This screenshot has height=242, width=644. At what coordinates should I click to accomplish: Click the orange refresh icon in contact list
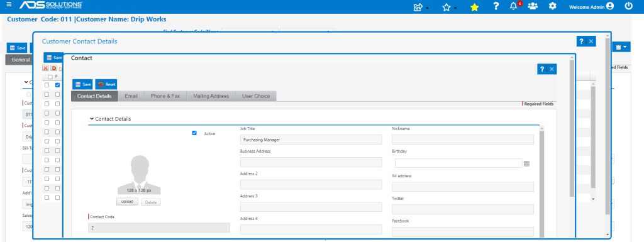pos(54,68)
